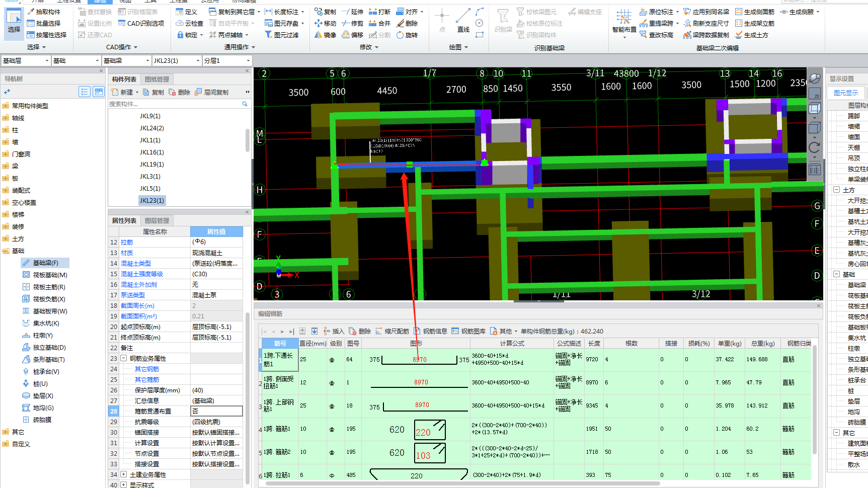Click the 打断 break tool
868x488 pixels.
coord(379,12)
